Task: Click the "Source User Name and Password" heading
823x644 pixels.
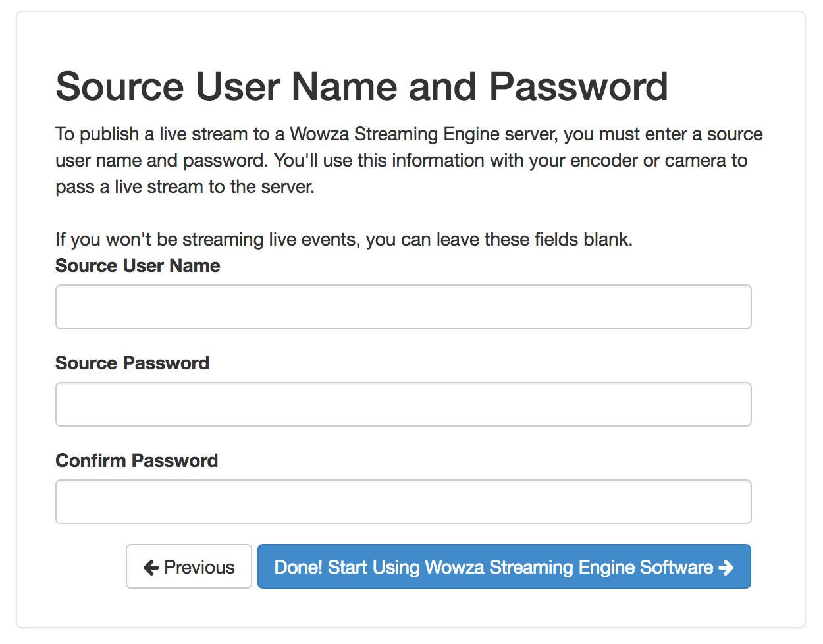Action: coord(361,87)
